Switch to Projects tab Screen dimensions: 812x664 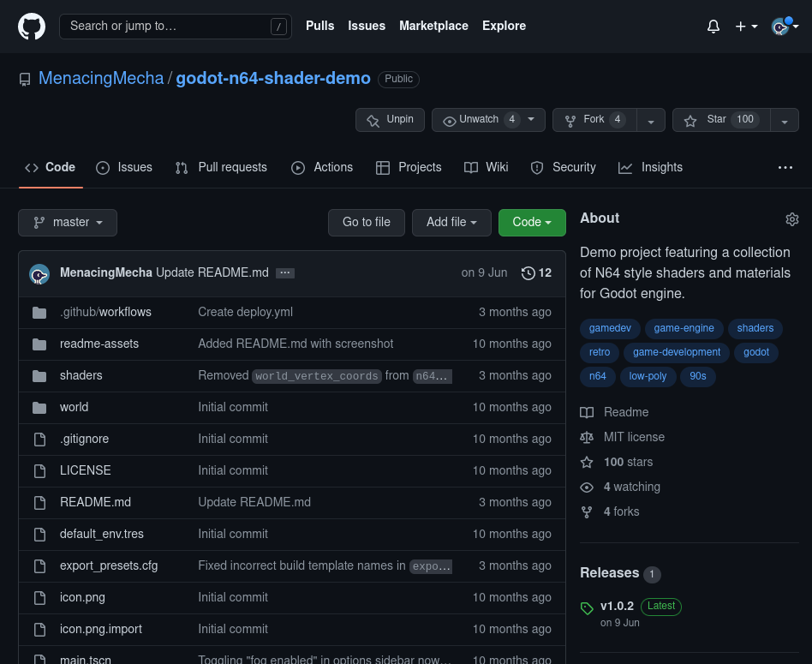click(x=409, y=167)
